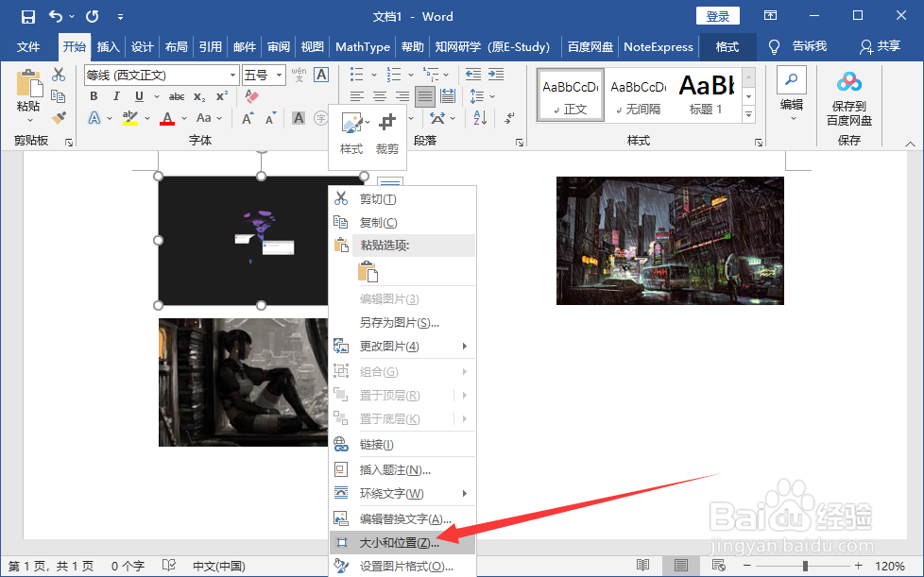Choose 另存为图片 from context menu
Image resolution: width=924 pixels, height=577 pixels.
[x=402, y=323]
